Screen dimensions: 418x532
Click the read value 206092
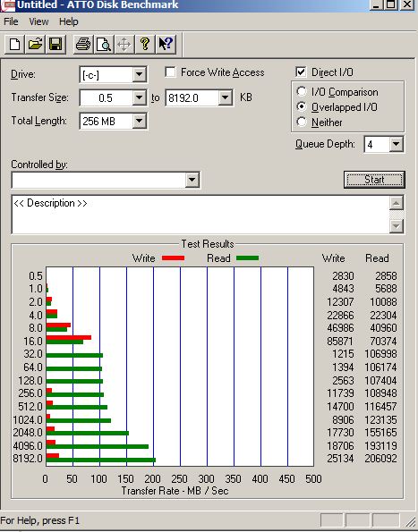point(380,459)
